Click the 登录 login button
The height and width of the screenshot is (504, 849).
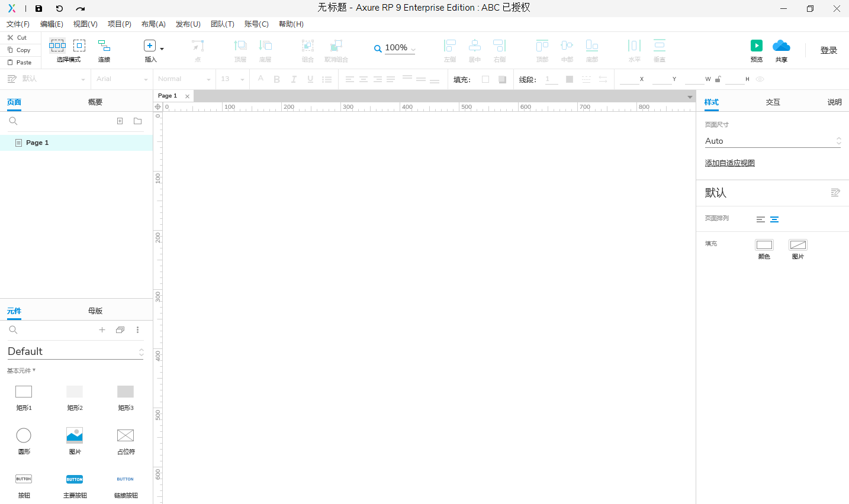point(828,50)
